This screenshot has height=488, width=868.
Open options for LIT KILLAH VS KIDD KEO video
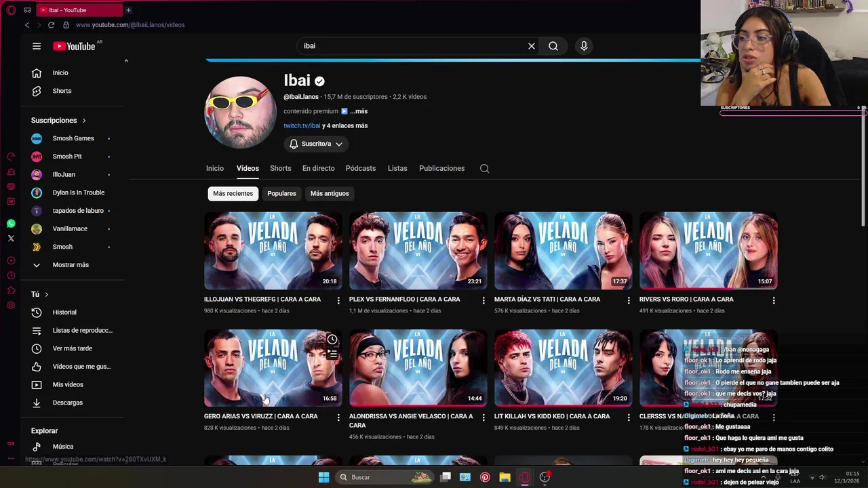click(x=629, y=418)
